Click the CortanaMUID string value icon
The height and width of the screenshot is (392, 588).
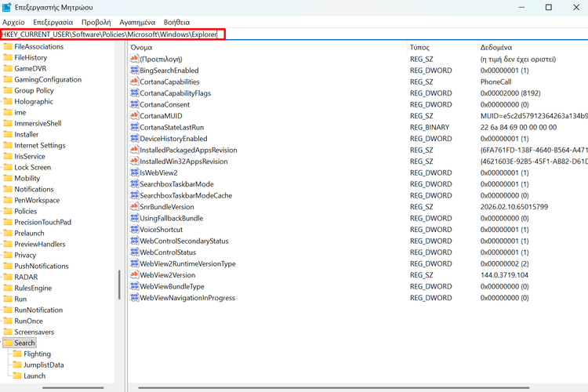coord(134,116)
